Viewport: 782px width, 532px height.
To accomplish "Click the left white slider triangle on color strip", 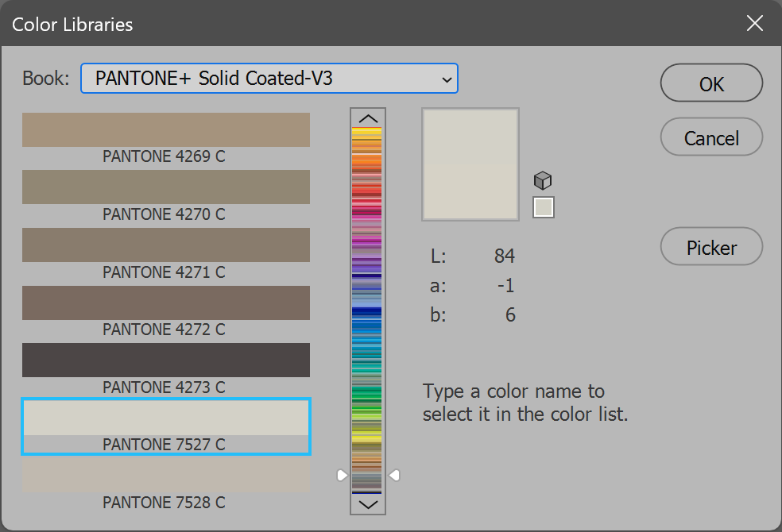I will tap(342, 475).
